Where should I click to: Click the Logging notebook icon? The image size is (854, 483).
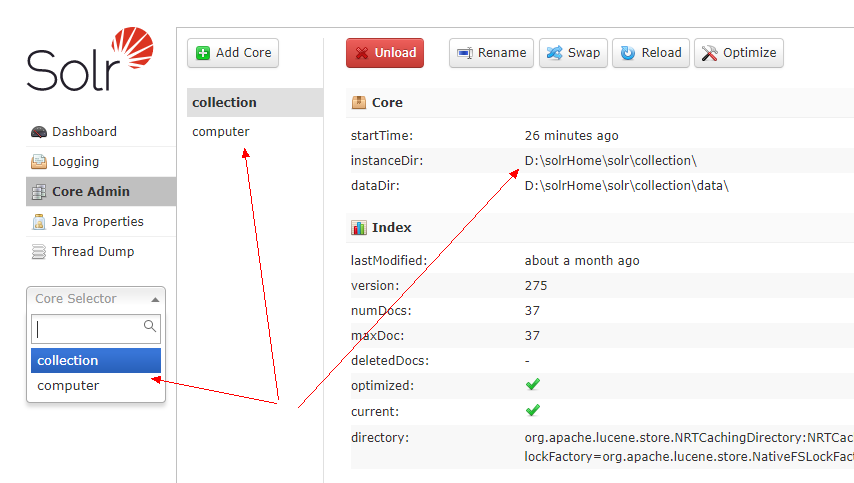(x=39, y=162)
